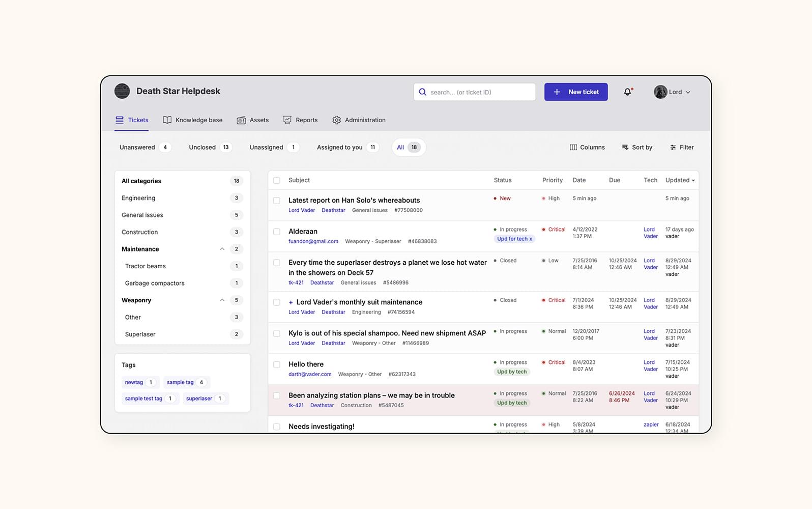Show tickets Assigned to you
Image resolution: width=812 pixels, height=509 pixels.
point(347,147)
